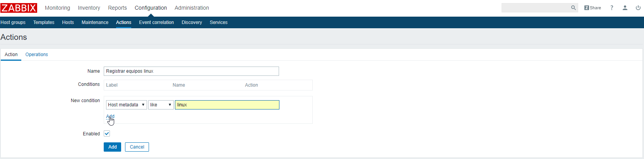Open the user profile icon
The height and width of the screenshot is (159, 644).
tap(625, 8)
